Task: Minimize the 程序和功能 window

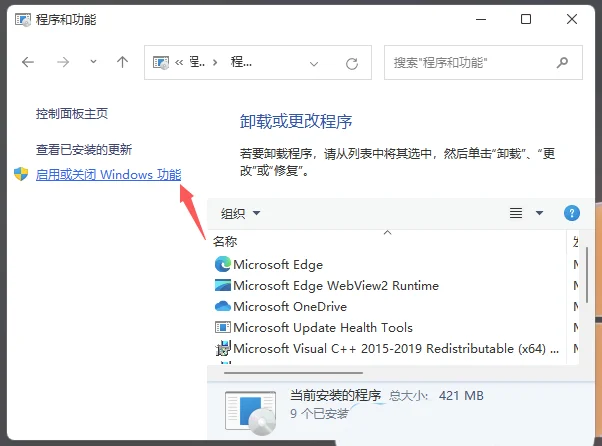Action: [x=481, y=19]
